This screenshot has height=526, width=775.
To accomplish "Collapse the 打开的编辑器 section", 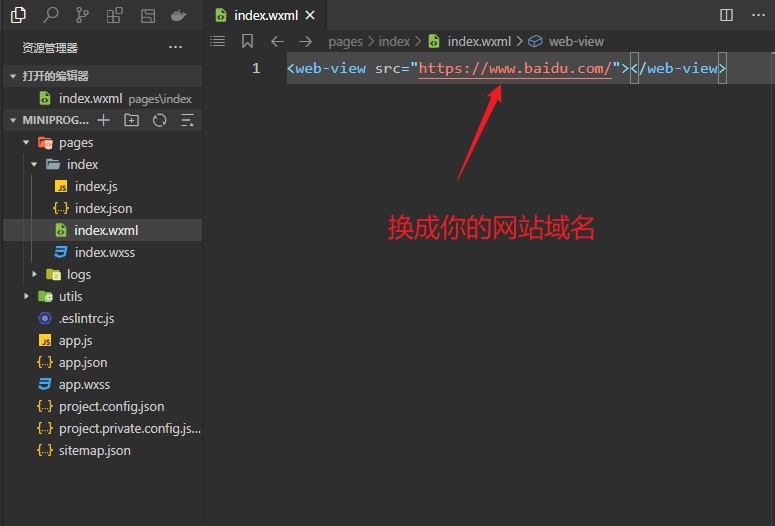I will 13,76.
